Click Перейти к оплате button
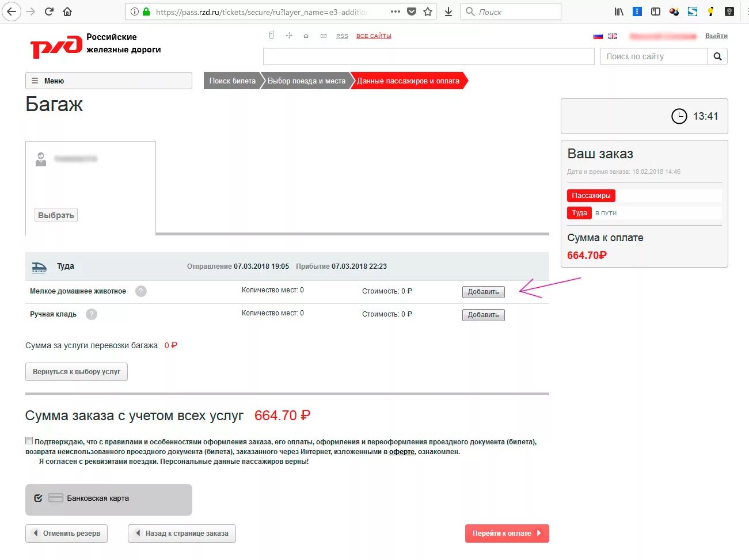This screenshot has height=560, width=749. 507,534
